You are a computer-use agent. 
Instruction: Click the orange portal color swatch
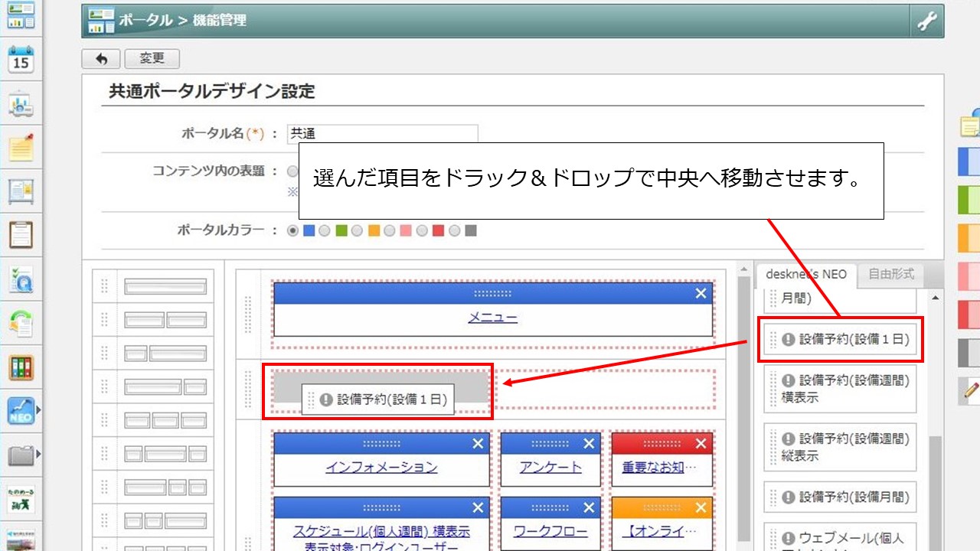[x=373, y=230]
